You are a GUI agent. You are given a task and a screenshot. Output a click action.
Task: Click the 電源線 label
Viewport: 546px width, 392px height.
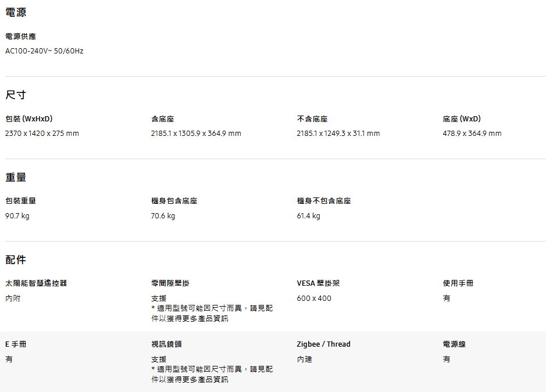pos(454,344)
